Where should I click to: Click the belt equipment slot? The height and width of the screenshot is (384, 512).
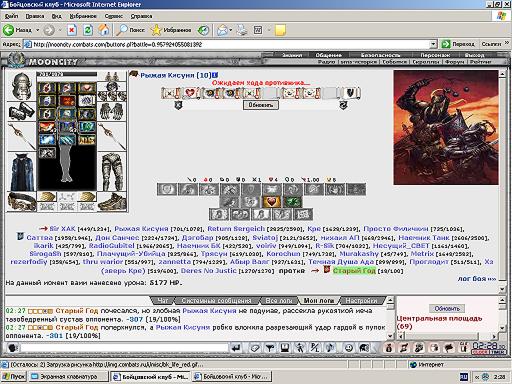(21, 201)
